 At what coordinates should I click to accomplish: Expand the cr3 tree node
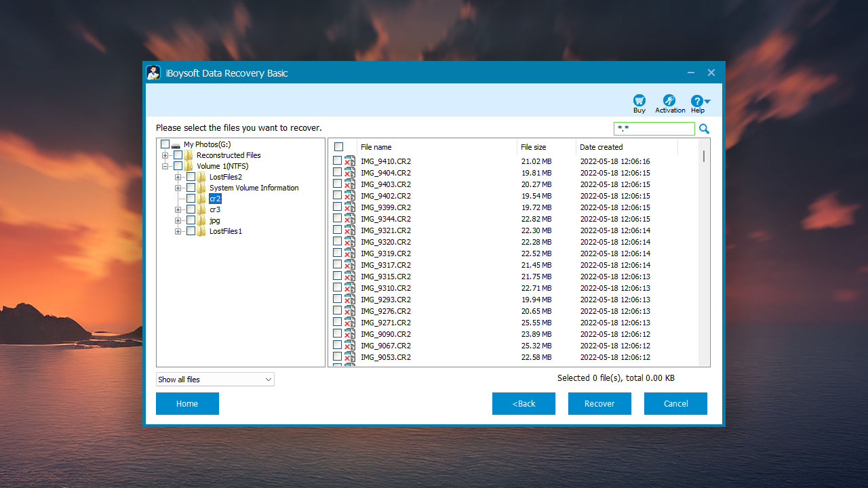(x=178, y=209)
